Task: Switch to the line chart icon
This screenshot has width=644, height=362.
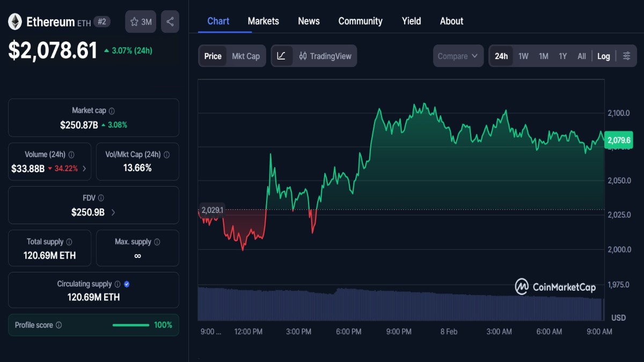Action: [282, 56]
